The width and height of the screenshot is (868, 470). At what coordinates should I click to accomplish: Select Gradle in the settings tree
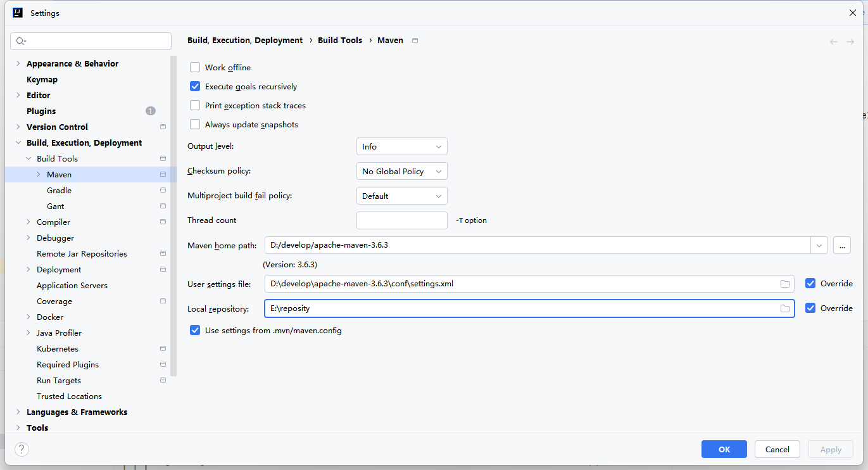pos(59,191)
